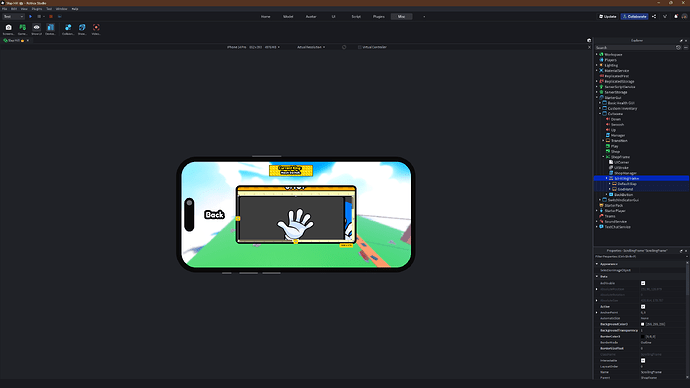The width and height of the screenshot is (690, 388).
Task: Expand the ReplicatedStorage node
Action: tap(597, 81)
